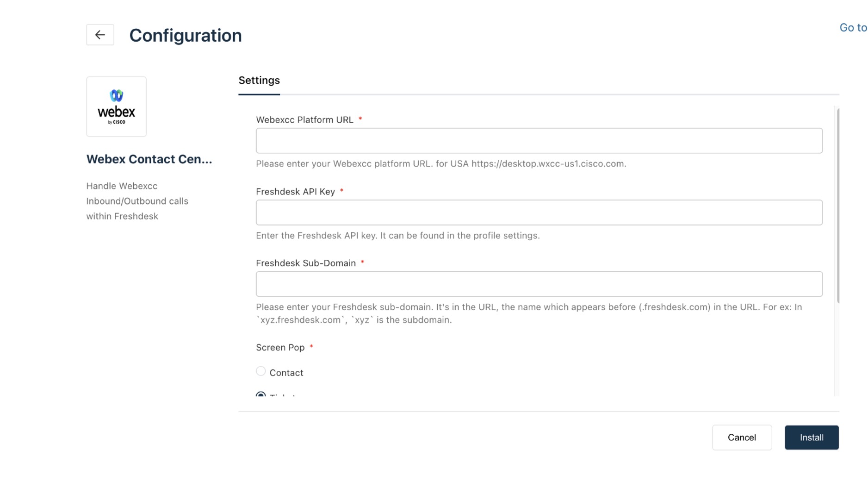
Task: Click the Webex Contact Cen... title
Action: (149, 159)
